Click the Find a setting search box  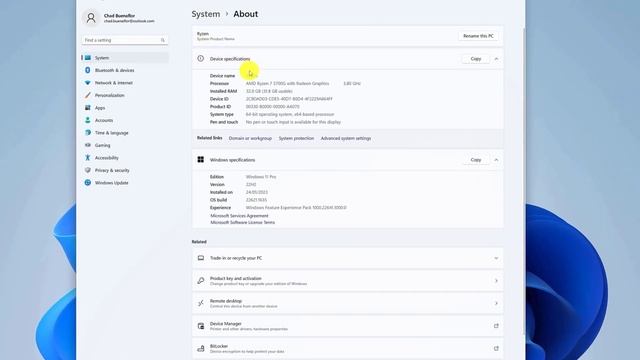point(124,40)
